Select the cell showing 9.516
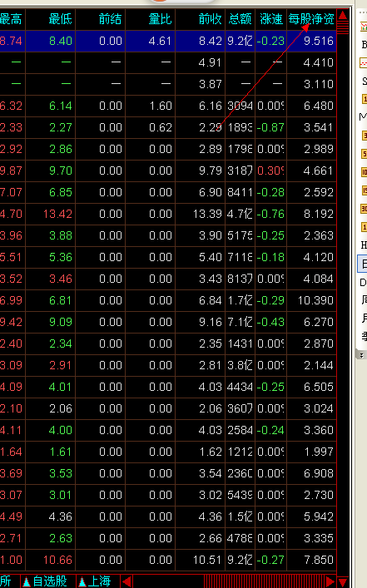The image size is (367, 588). 319,41
